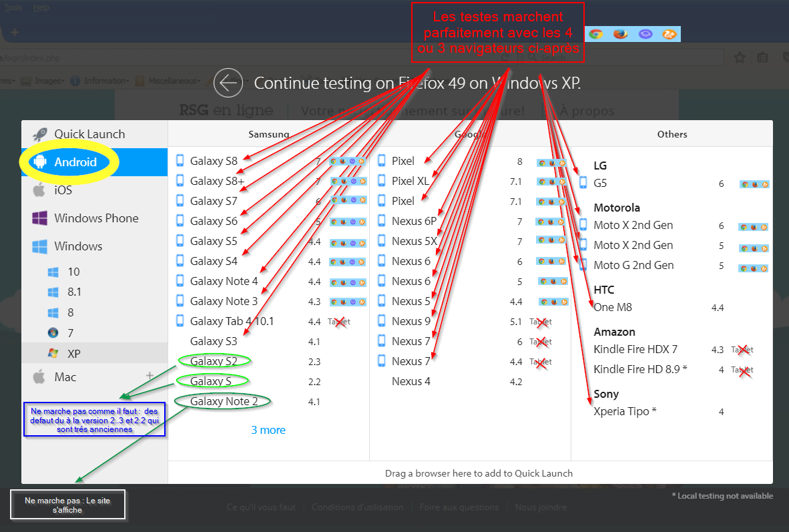Select HTC One M8 device
Image resolution: width=789 pixels, height=532 pixels.
pyautogui.click(x=612, y=308)
